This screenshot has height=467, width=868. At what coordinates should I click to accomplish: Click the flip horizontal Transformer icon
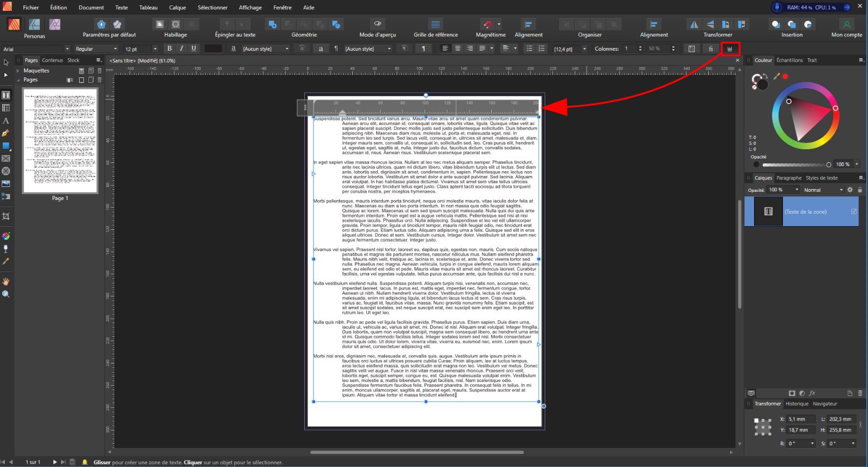click(694, 25)
